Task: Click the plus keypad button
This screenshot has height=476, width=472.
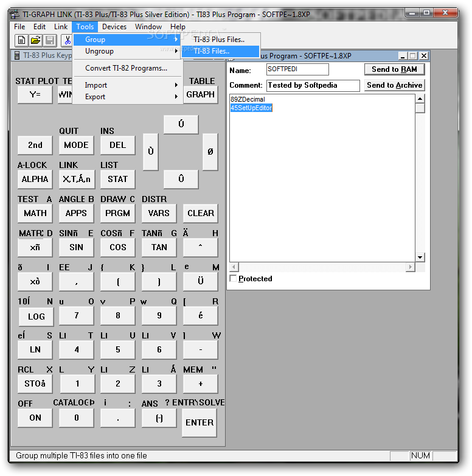Action: click(201, 383)
